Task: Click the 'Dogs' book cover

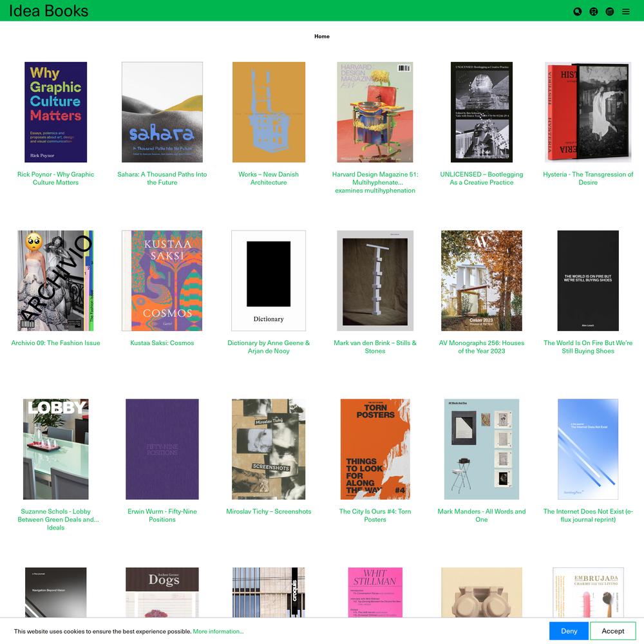Action: (x=162, y=592)
